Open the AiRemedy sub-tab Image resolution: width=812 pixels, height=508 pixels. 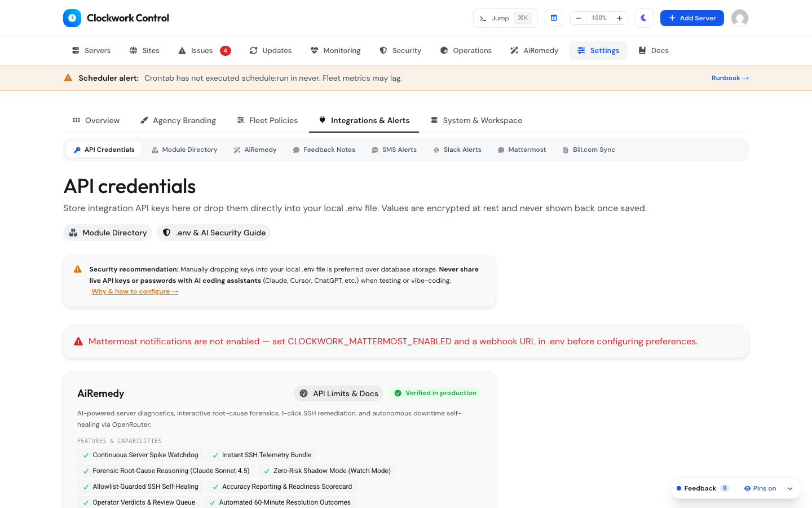[255, 150]
